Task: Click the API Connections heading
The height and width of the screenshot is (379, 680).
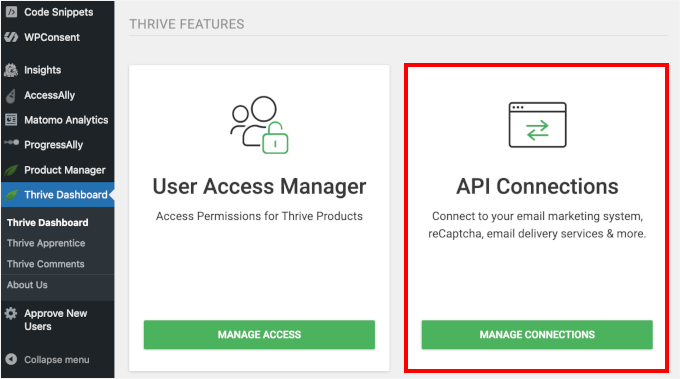Action: point(537,186)
